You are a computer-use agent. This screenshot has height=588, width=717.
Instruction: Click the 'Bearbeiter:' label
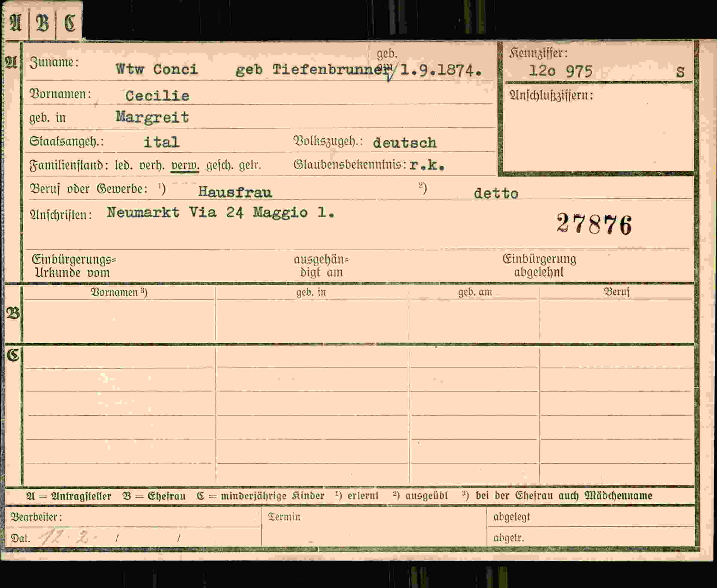pyautogui.click(x=36, y=517)
